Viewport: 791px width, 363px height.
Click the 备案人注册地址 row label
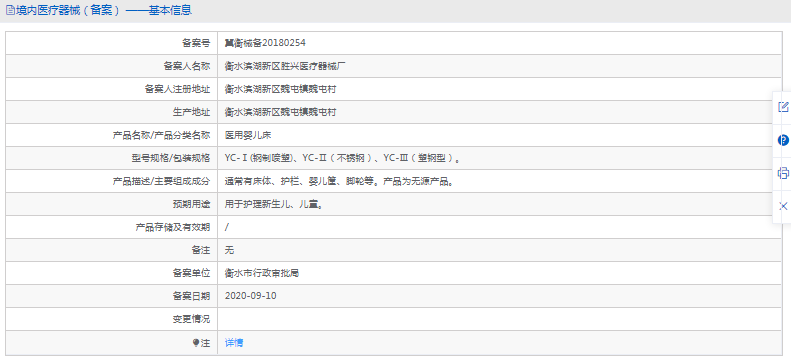177,89
